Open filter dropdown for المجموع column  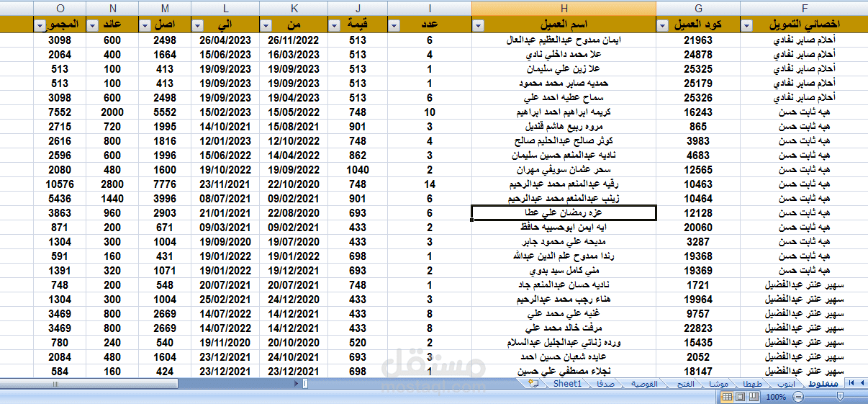[x=39, y=25]
